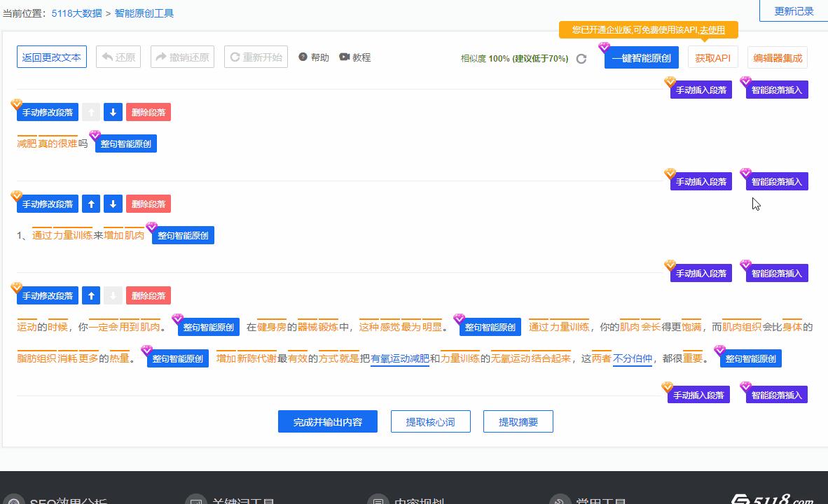This screenshot has height=504, width=828.
Task: Open 编辑器集成
Action: [778, 57]
